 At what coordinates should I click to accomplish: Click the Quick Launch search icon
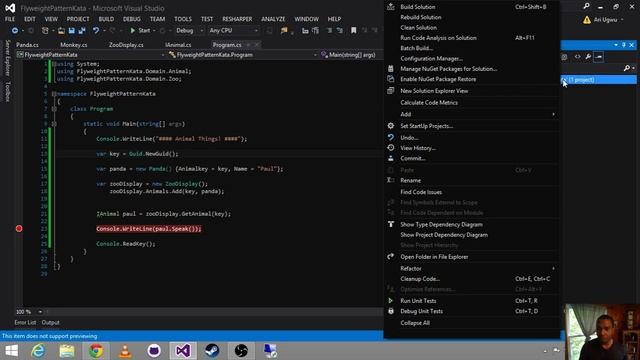click(587, 7)
